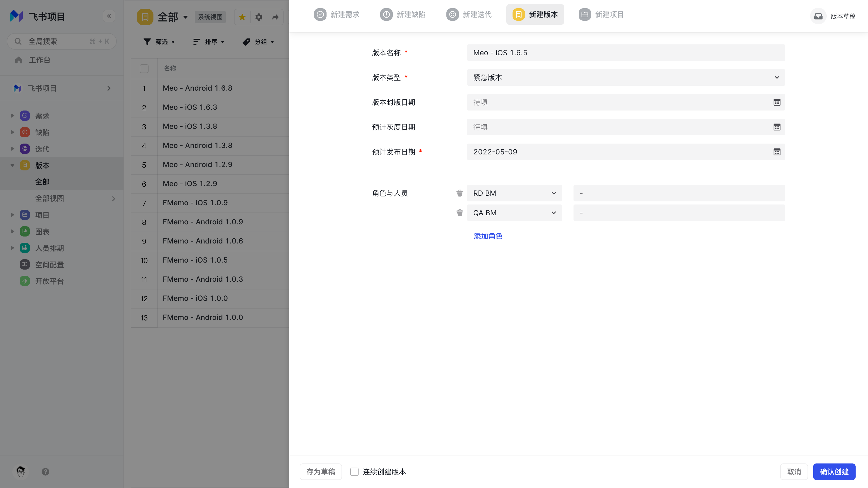Click the 版本名称 input field
868x488 pixels.
[x=626, y=52]
